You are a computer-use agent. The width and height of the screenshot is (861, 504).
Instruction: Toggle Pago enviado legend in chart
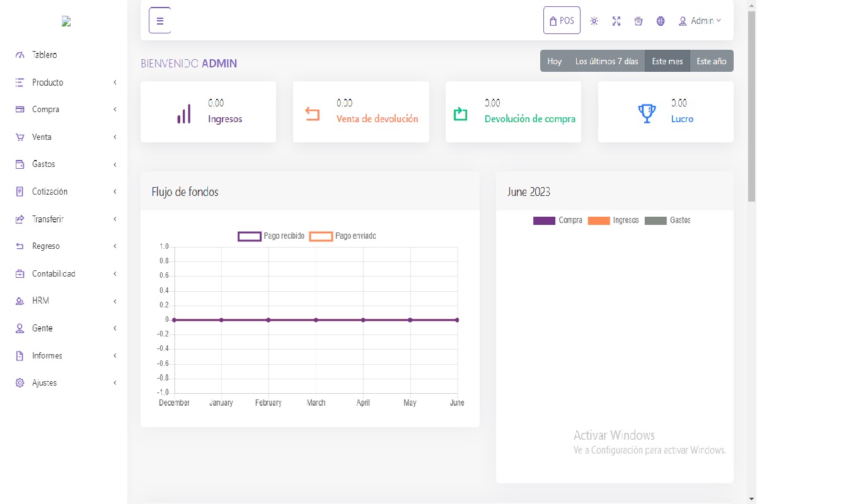(343, 236)
